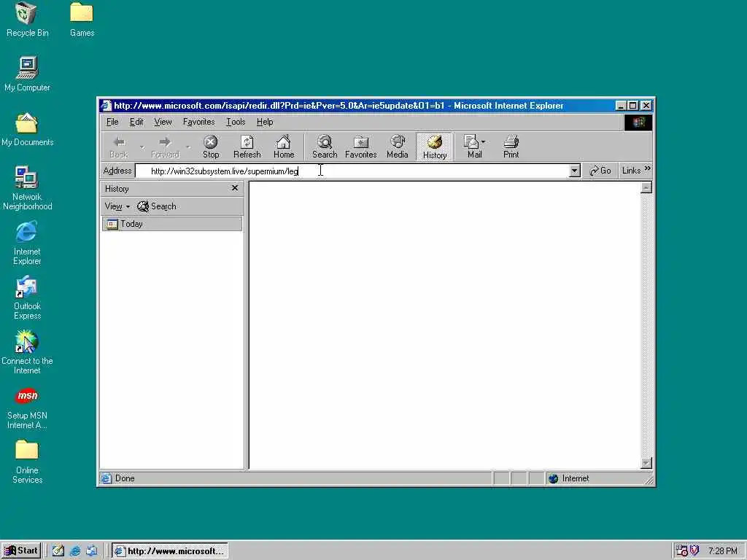Close the History pane

pos(235,188)
